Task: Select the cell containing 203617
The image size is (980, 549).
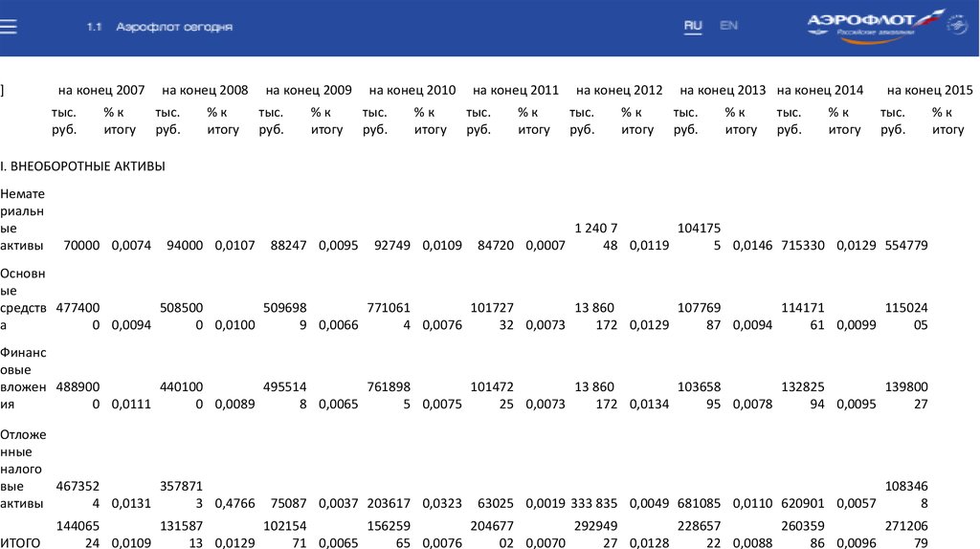Action: 387,502
